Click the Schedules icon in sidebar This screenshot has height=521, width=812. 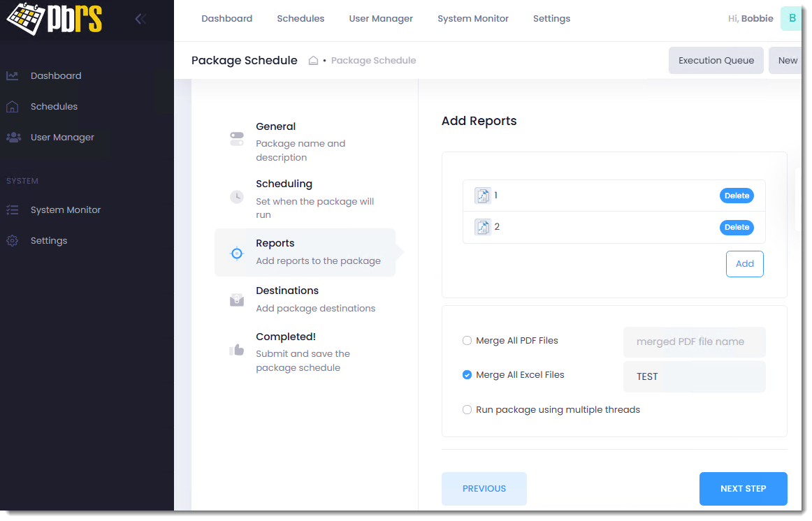click(13, 107)
